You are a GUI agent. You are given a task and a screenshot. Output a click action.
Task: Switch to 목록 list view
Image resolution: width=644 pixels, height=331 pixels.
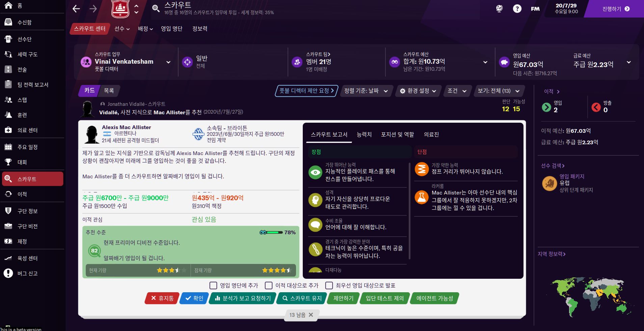[x=109, y=90]
